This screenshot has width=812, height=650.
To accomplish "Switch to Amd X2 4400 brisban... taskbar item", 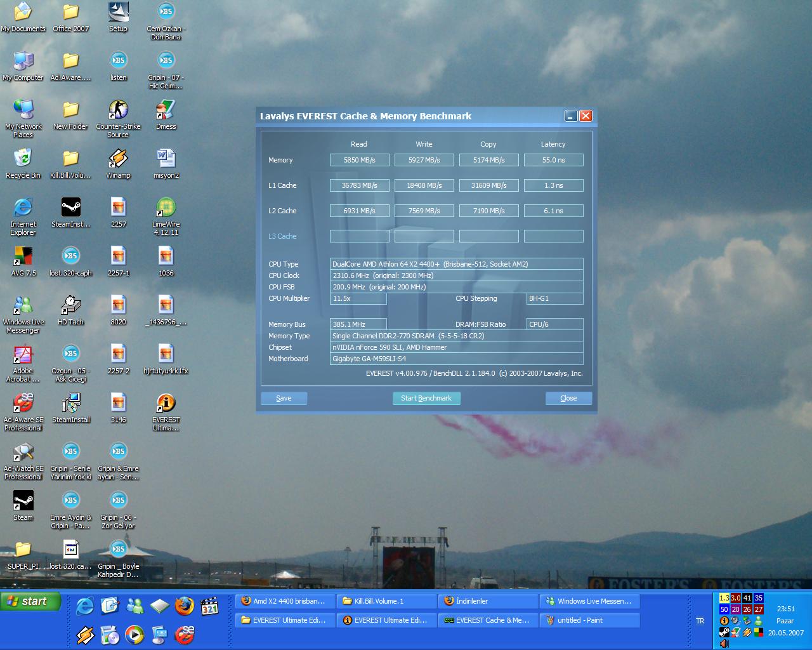I will (285, 601).
